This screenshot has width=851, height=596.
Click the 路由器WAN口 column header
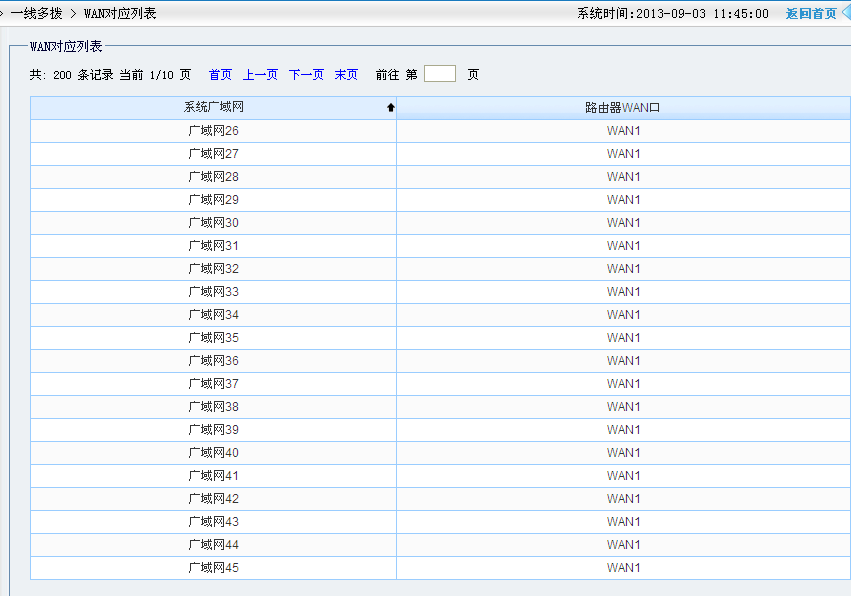point(623,108)
